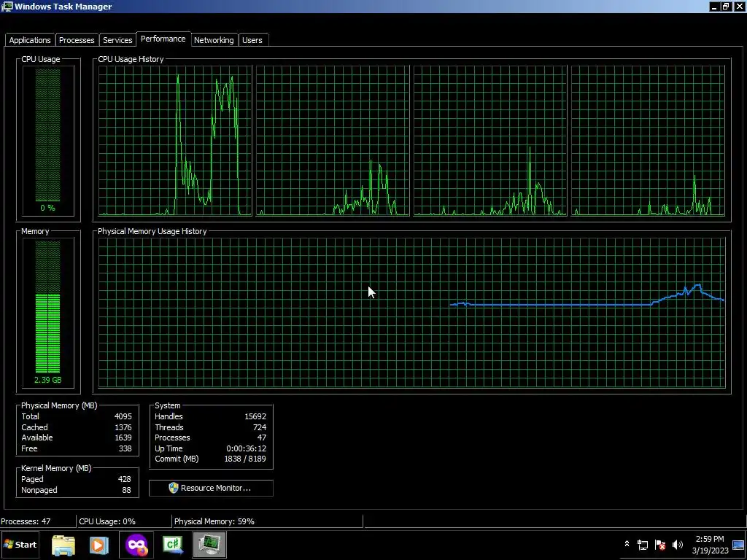Image resolution: width=747 pixels, height=560 pixels.
Task: Click the 0 % CPU usage label
Action: click(47, 208)
